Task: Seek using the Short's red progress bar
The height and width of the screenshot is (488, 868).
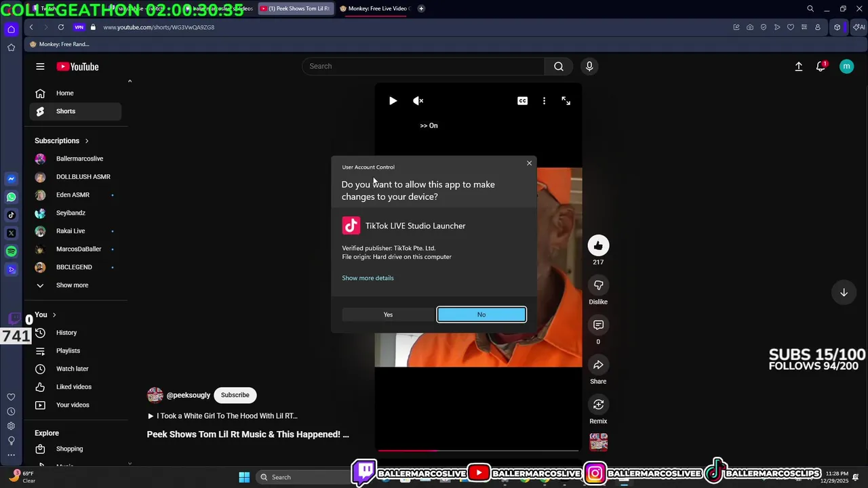Action: 478,450
